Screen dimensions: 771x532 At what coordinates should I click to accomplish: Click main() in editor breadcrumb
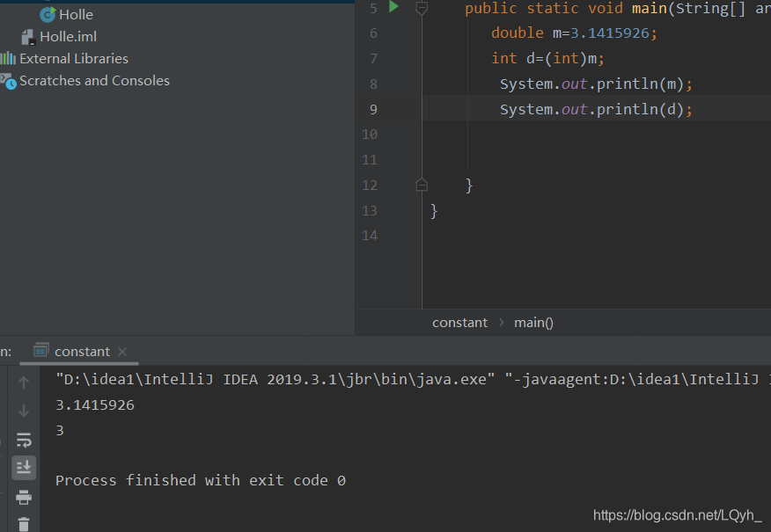533,323
